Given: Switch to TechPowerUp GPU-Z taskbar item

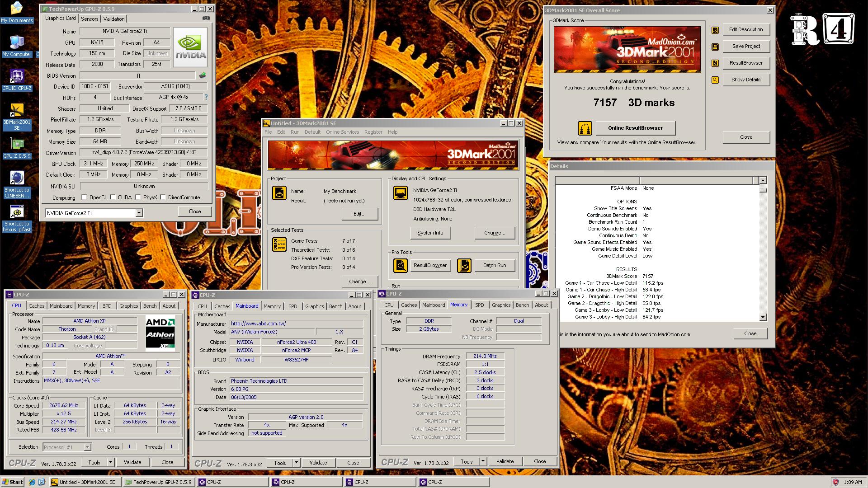Looking at the screenshot, I should point(158,482).
